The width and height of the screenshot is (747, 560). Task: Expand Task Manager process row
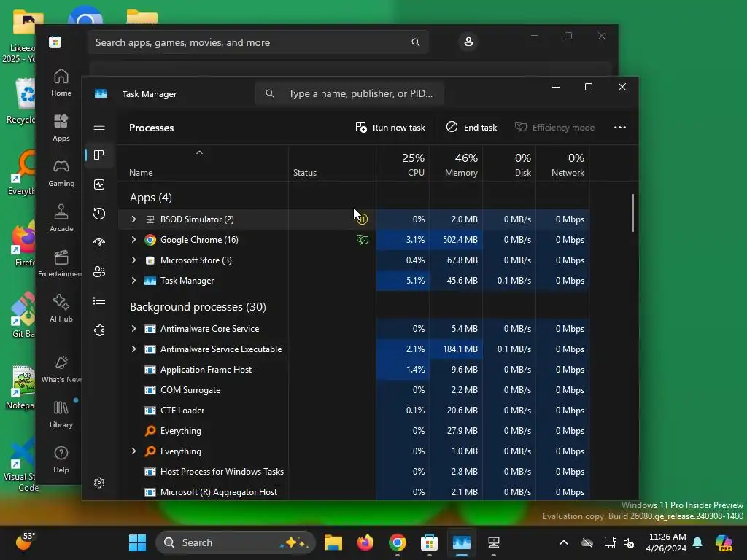[x=134, y=281]
